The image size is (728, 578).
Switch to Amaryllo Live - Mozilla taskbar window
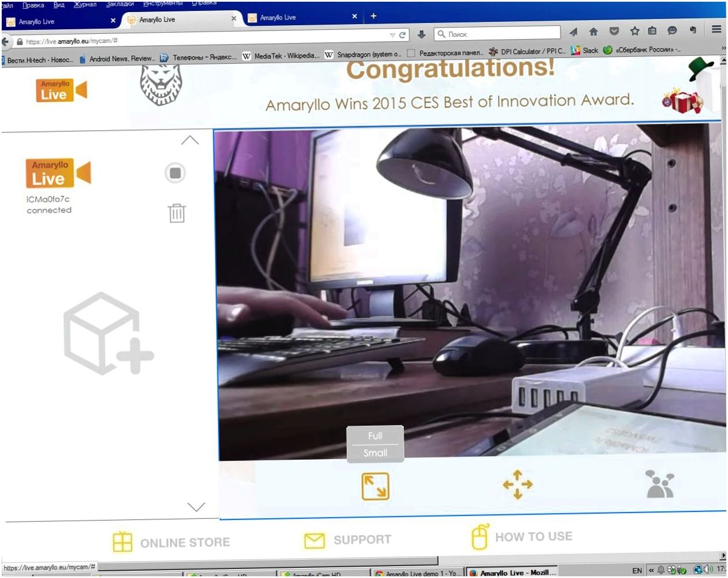(513, 573)
